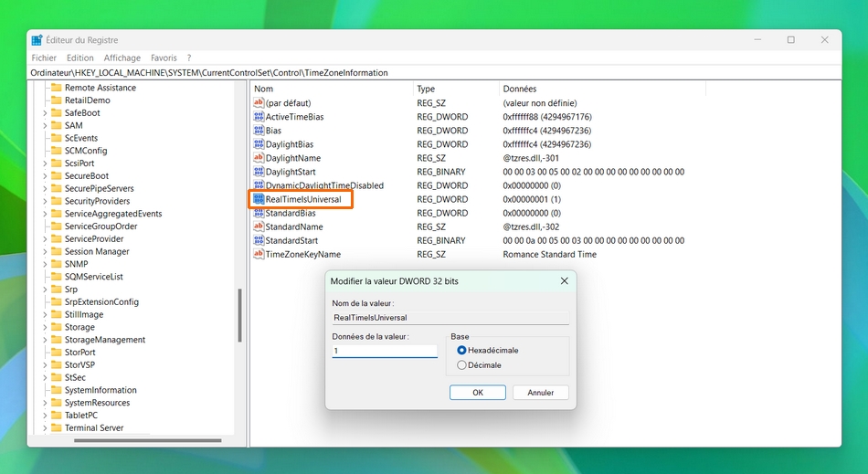Click the Données de la valeur field
This screenshot has width=868, height=474.
(x=385, y=351)
